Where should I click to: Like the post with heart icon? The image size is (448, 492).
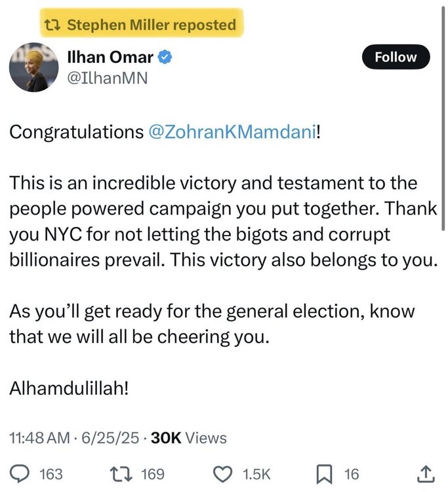click(x=224, y=473)
